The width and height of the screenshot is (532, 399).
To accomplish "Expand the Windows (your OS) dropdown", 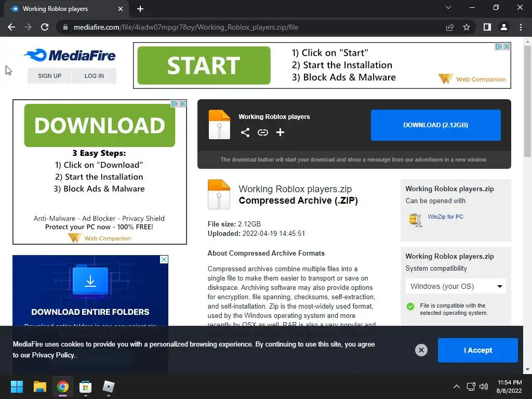I will tap(456, 286).
